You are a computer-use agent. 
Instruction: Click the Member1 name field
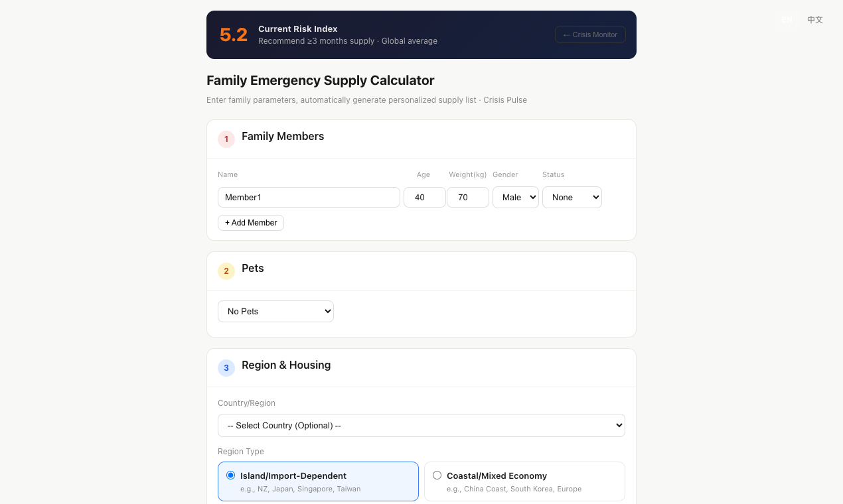point(309,198)
